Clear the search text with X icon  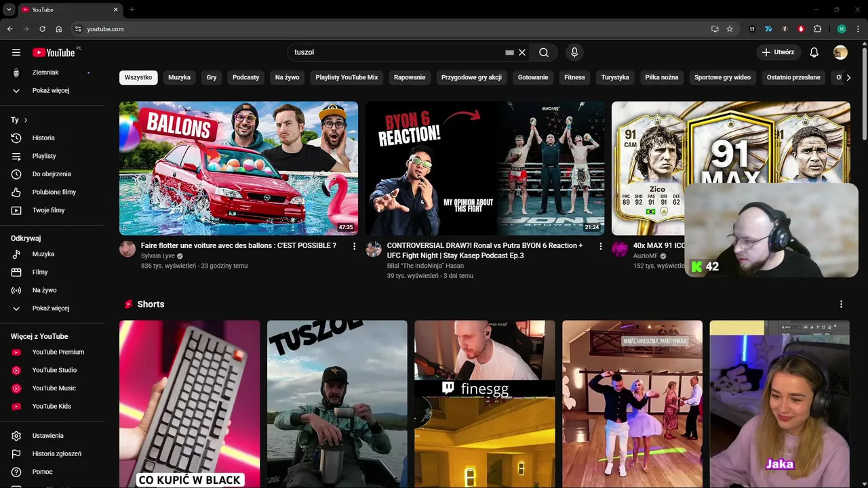pyautogui.click(x=522, y=52)
